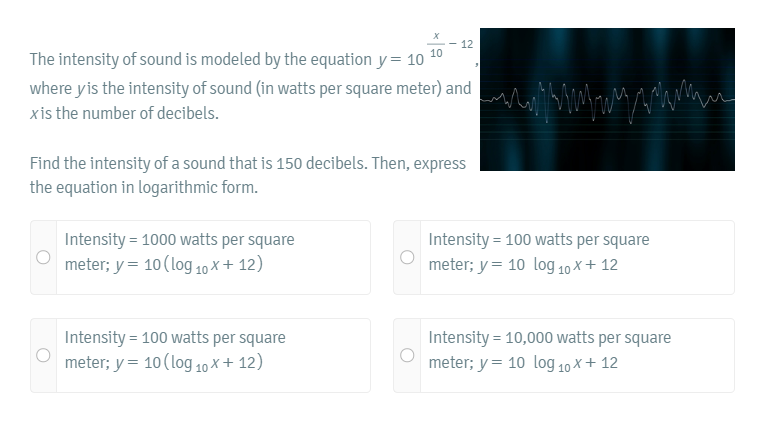The height and width of the screenshot is (428, 777).
Task: Click the formula line in the top-right 100 watts option
Action: click(523, 265)
